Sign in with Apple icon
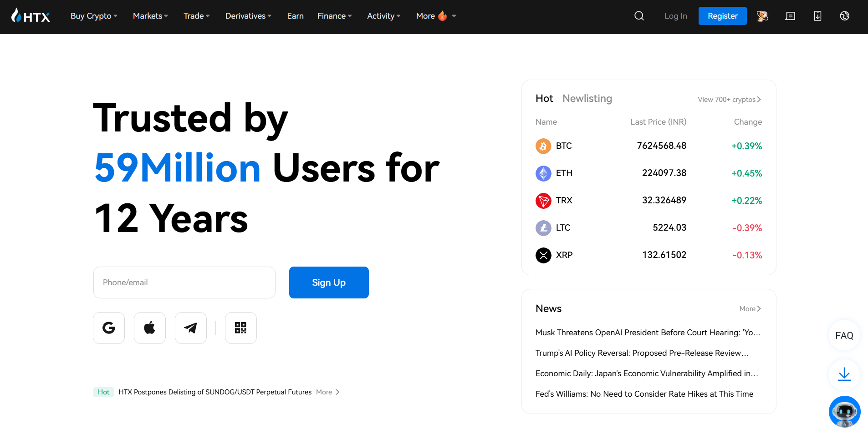 click(150, 328)
